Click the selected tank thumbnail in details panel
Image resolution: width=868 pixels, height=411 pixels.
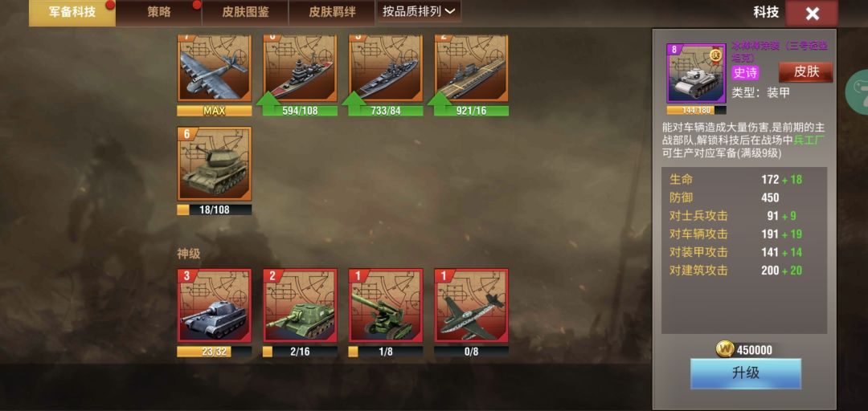(x=696, y=74)
